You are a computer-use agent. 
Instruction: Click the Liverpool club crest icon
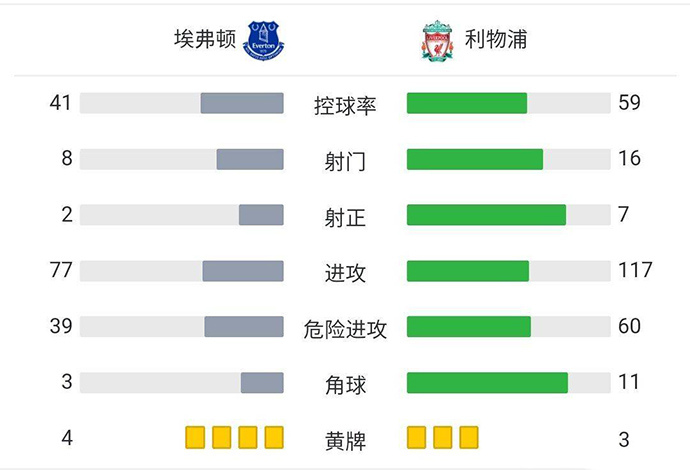pyautogui.click(x=437, y=41)
